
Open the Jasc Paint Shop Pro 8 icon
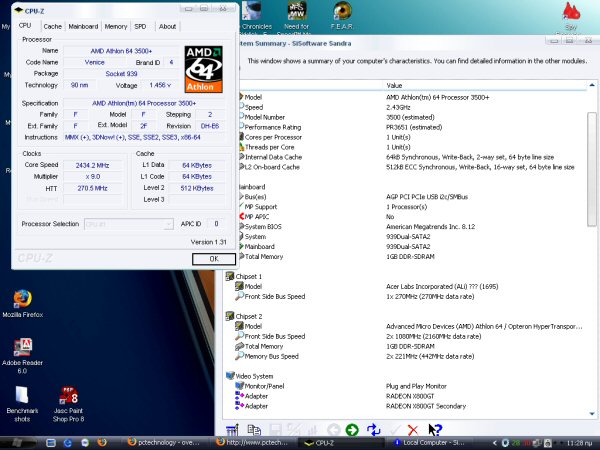click(x=68, y=404)
